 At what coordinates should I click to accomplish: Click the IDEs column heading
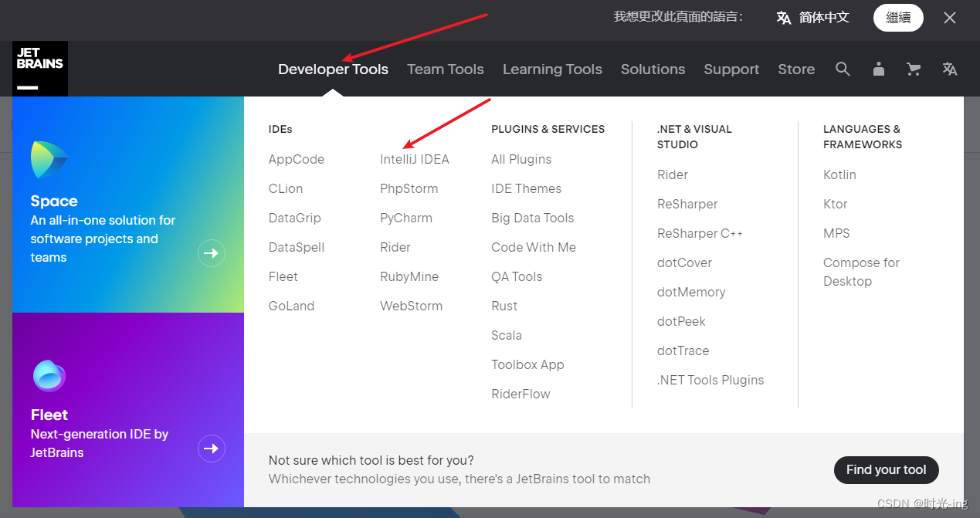280,129
